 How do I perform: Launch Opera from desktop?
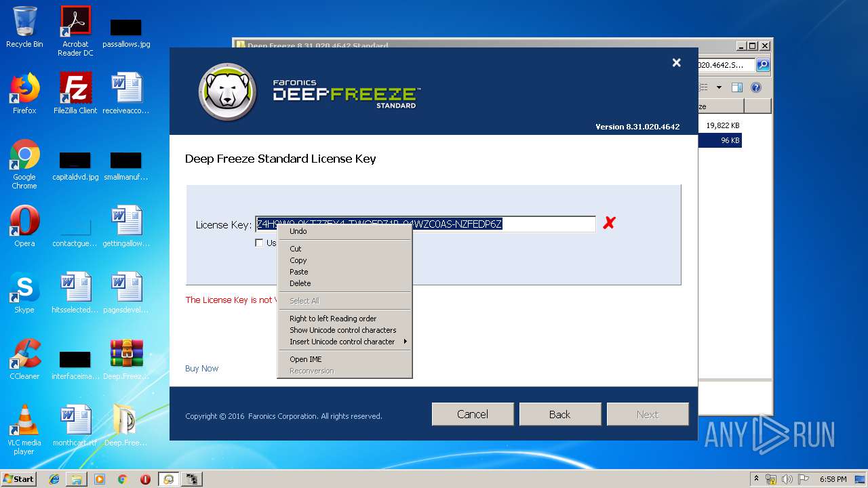tap(24, 226)
